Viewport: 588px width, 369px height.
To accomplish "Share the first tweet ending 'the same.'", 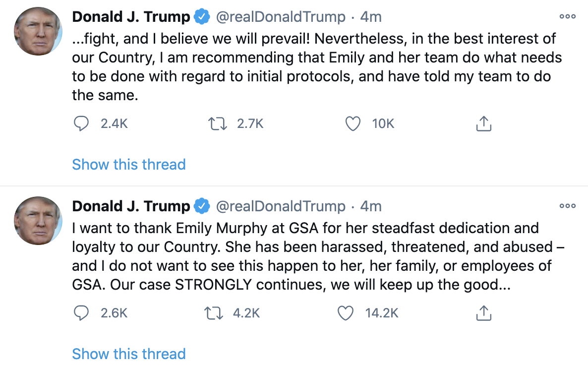I will [x=483, y=123].
